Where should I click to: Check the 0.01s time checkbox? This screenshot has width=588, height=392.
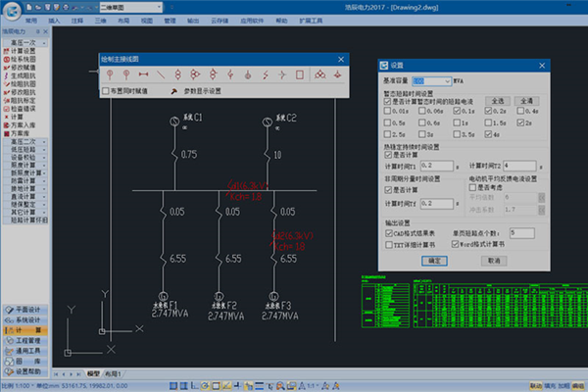tap(388, 111)
